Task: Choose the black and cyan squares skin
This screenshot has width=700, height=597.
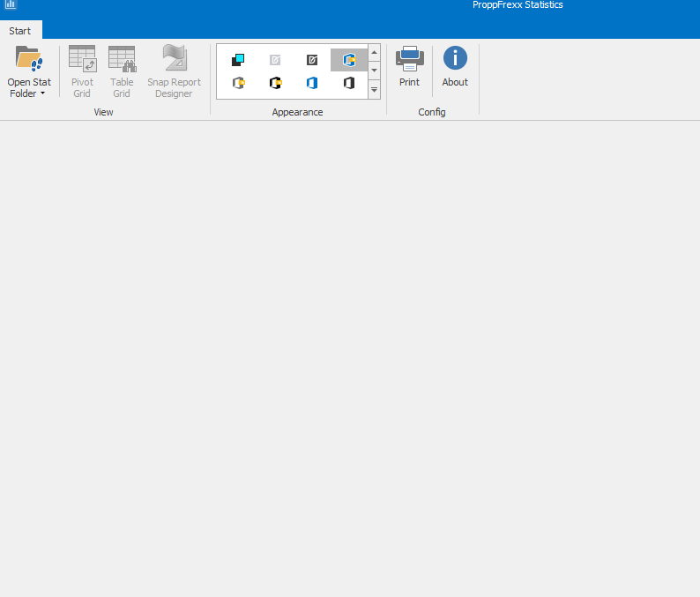Action: click(237, 60)
